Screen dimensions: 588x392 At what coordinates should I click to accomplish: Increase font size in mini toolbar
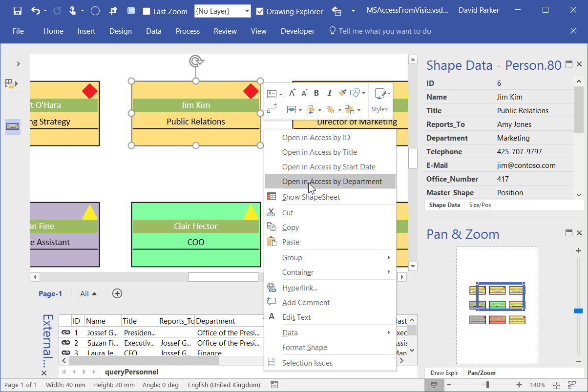(x=292, y=93)
